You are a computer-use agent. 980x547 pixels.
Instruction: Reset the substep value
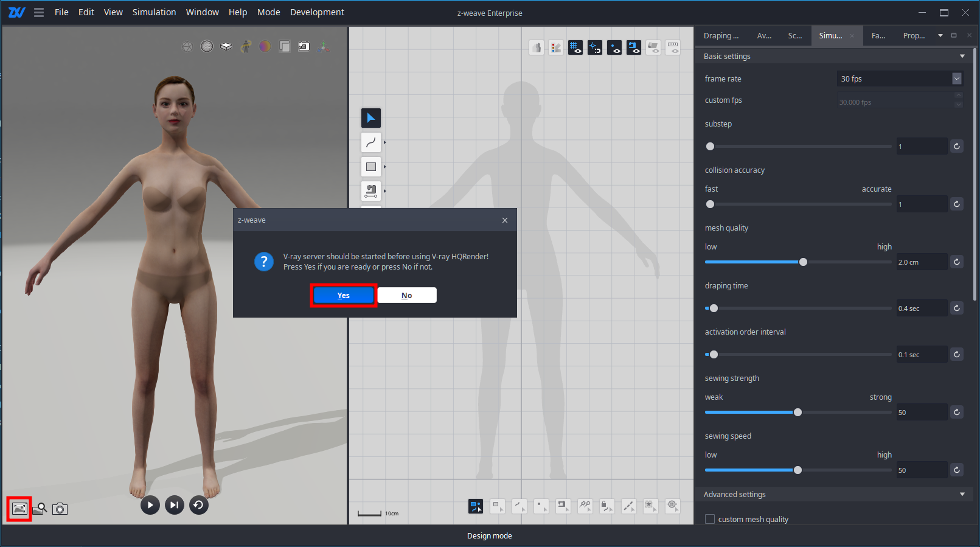point(957,146)
